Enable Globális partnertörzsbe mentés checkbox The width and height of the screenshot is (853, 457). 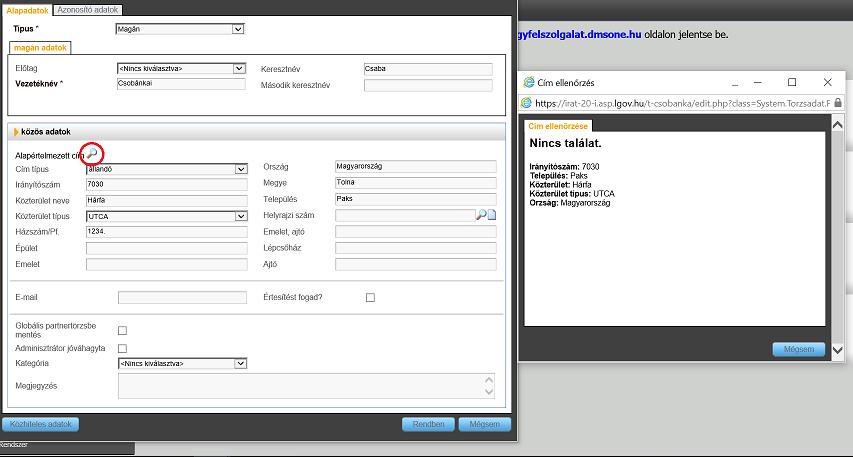pyautogui.click(x=122, y=331)
